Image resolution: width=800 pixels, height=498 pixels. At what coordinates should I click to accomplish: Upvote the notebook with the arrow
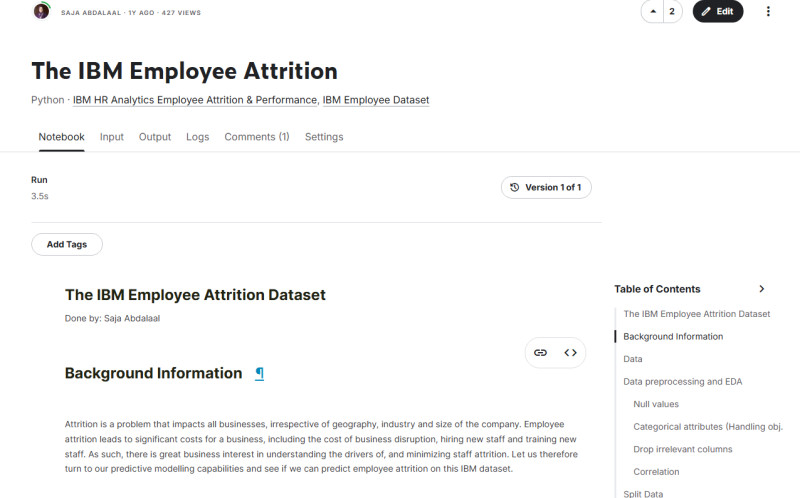[x=654, y=12]
